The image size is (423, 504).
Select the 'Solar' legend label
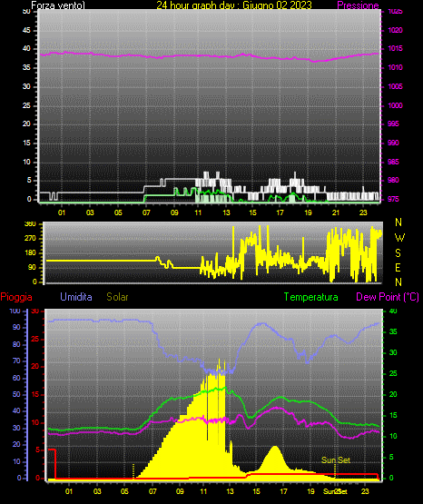point(117,297)
